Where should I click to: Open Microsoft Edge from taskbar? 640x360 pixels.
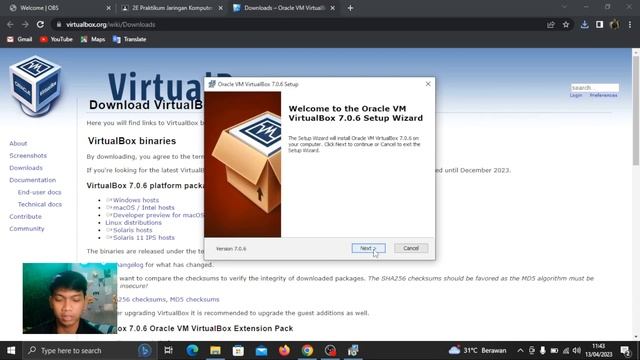pos(192,350)
